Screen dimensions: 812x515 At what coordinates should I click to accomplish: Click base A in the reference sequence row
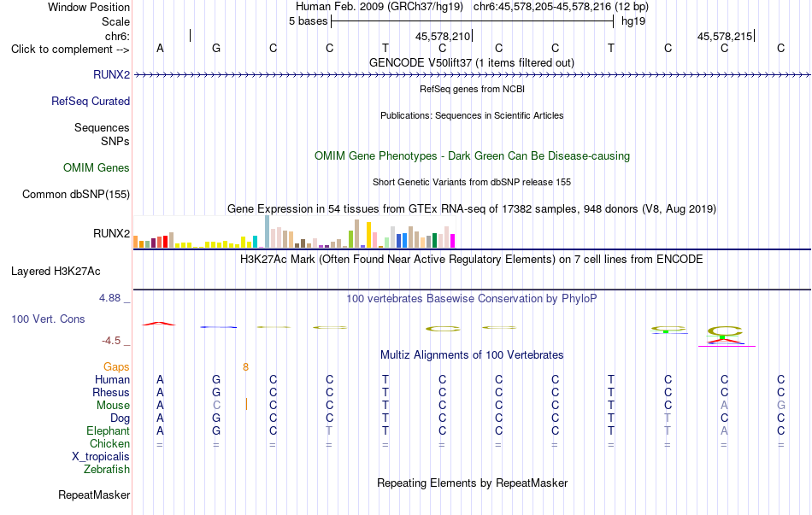(x=160, y=48)
